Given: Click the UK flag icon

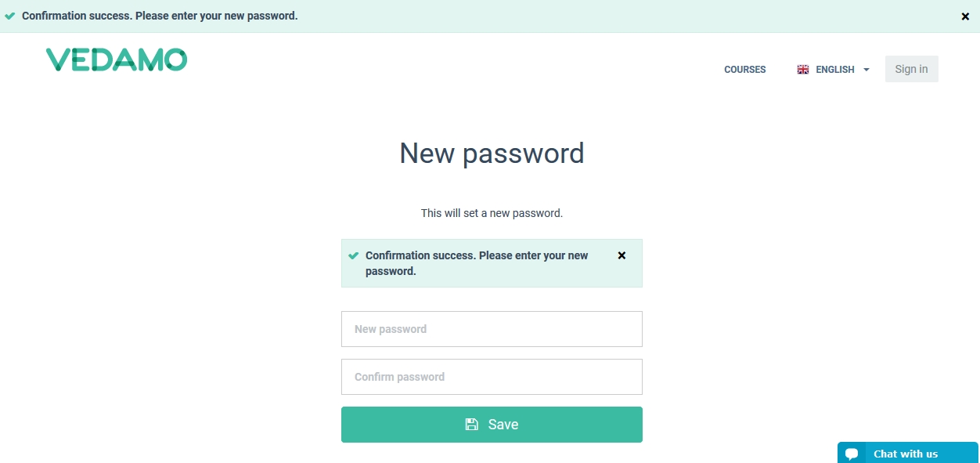Looking at the screenshot, I should coord(802,70).
